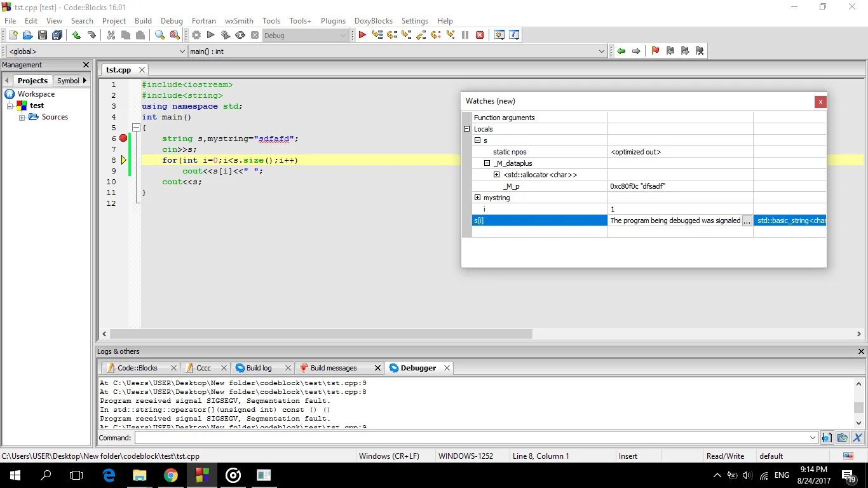Expand std::allocator<char> node

[497, 175]
